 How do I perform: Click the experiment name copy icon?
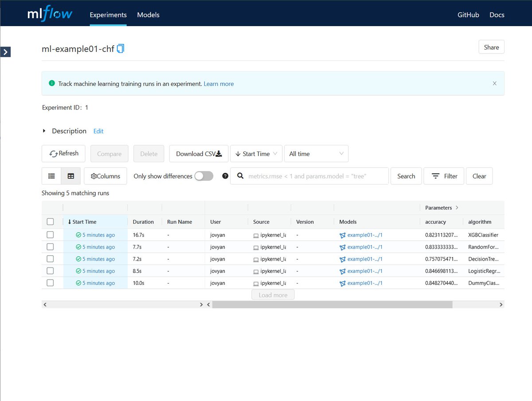[x=120, y=49]
